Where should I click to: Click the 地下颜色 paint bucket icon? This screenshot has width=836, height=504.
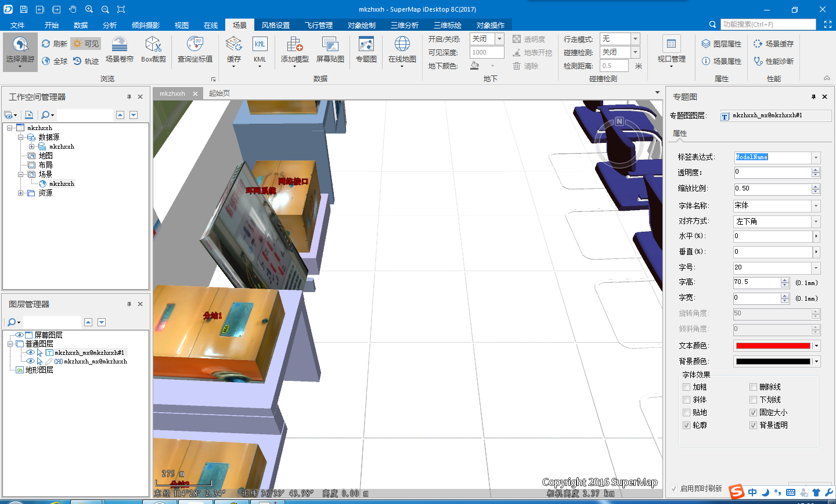474,66
